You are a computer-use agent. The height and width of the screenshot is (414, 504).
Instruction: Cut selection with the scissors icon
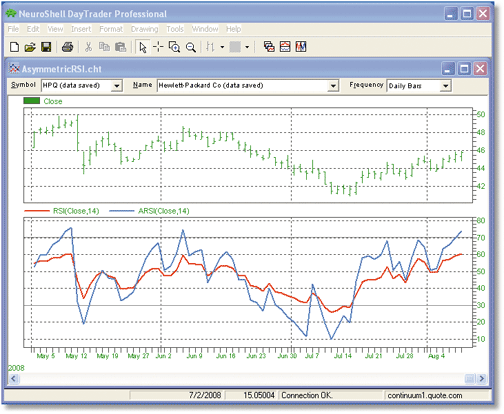pos(88,47)
